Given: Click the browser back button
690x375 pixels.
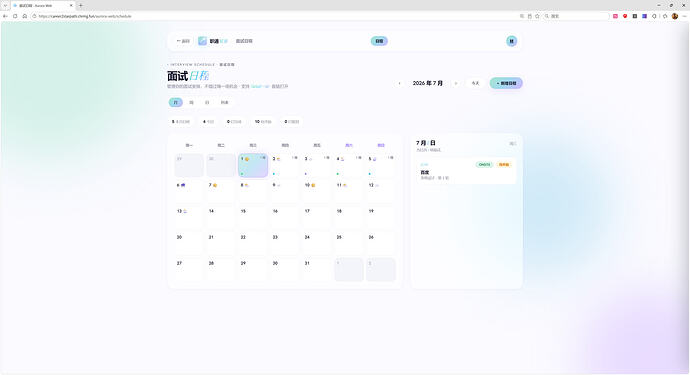Looking at the screenshot, I should (x=5, y=16).
